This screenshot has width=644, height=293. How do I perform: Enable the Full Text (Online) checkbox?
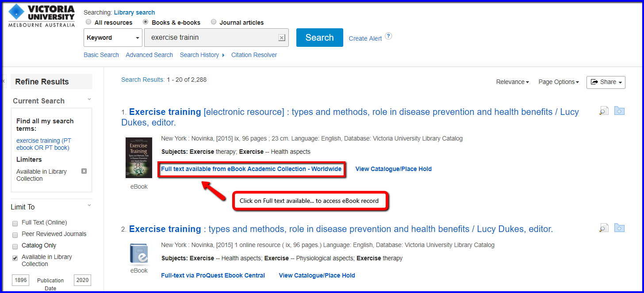pyautogui.click(x=15, y=223)
